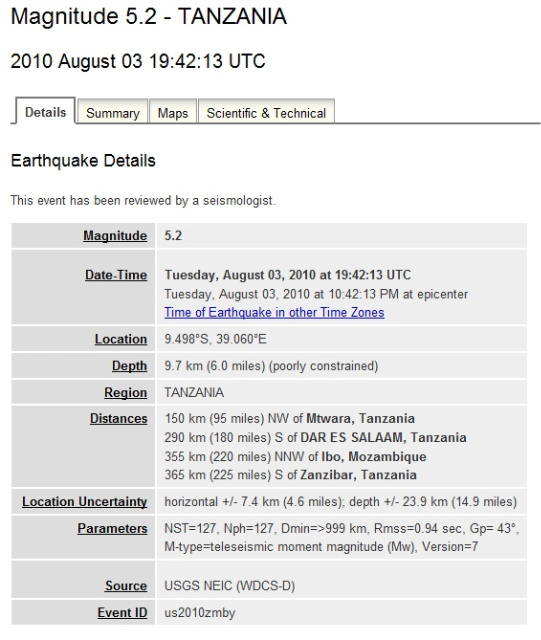Click the Region label link
This screenshot has height=640, width=541.
pyautogui.click(x=126, y=392)
